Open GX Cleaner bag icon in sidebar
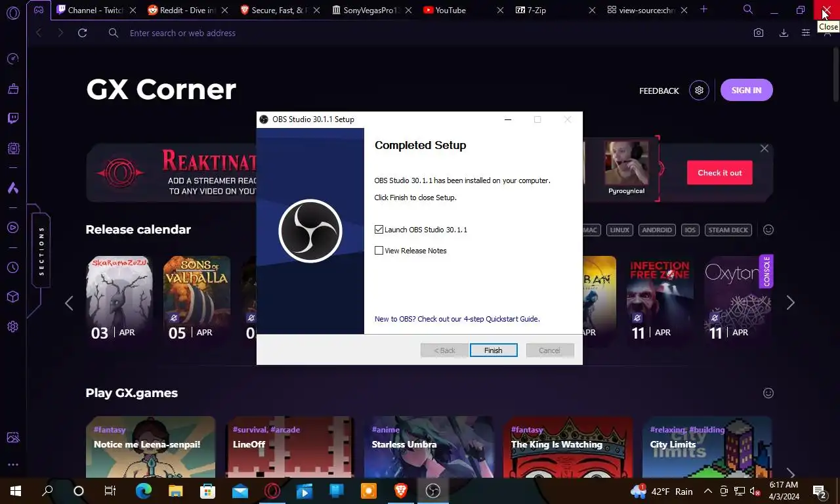The height and width of the screenshot is (504, 840). (x=12, y=89)
